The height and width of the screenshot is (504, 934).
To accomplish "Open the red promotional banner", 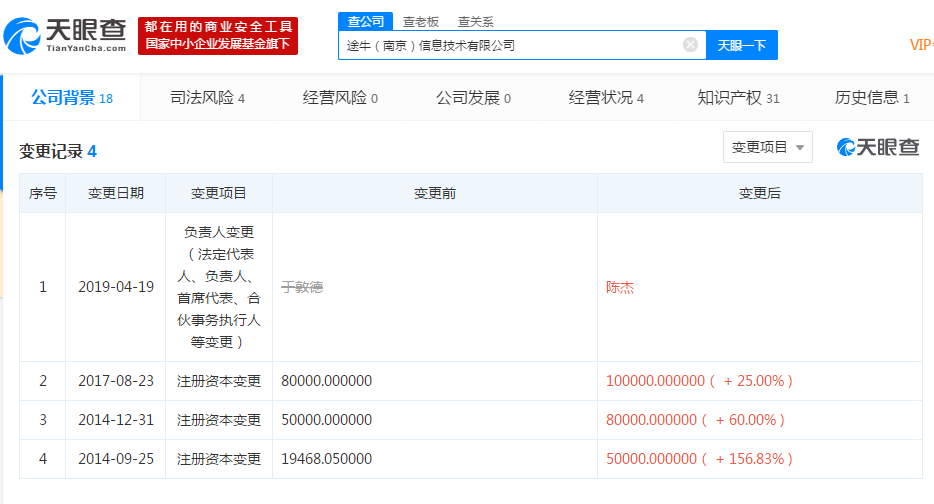I will [218, 36].
